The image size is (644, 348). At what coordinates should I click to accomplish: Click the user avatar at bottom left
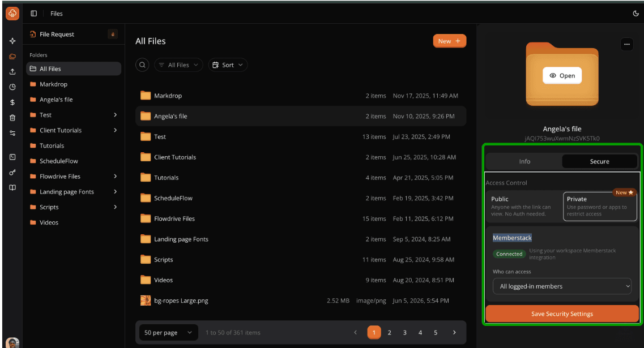(x=12, y=343)
